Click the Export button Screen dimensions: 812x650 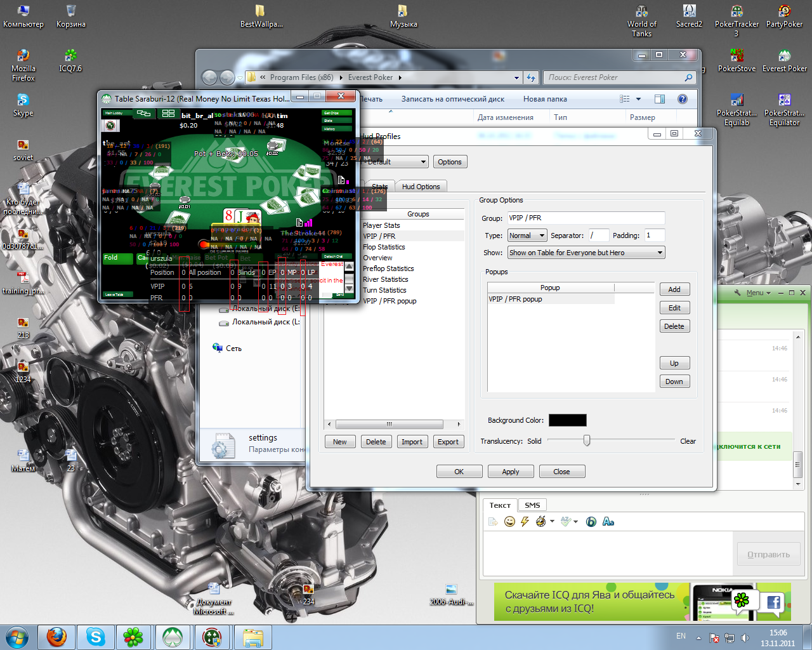448,442
